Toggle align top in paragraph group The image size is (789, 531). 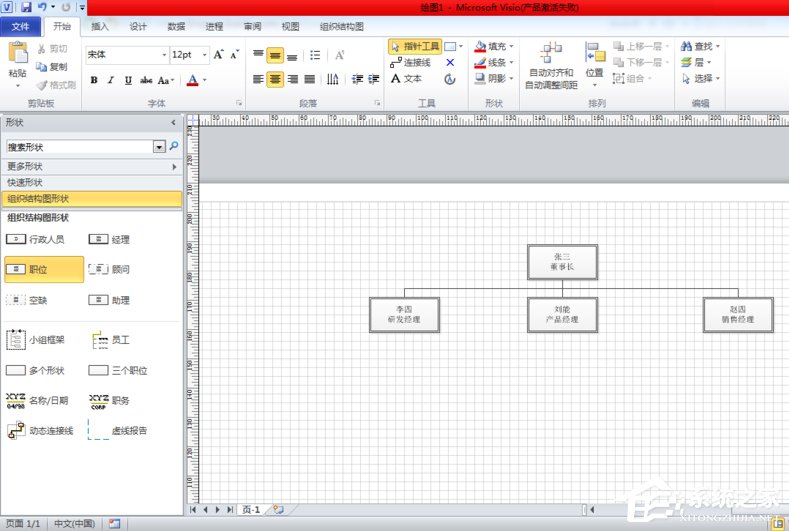258,54
